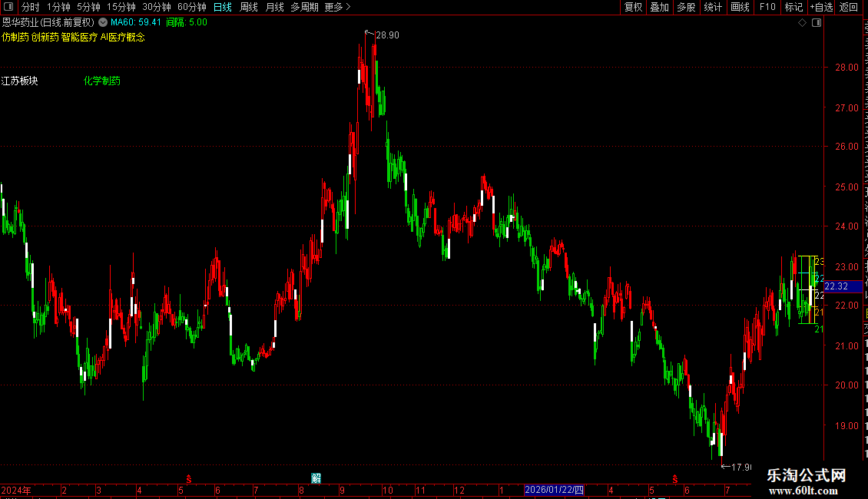Switch to the 周线 weekly chart tab
The width and height of the screenshot is (868, 499).
click(x=249, y=7)
